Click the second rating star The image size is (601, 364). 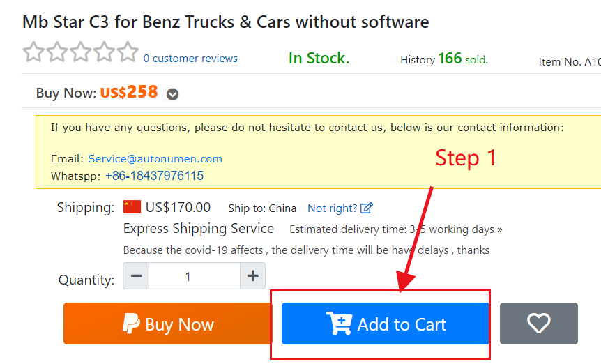click(57, 52)
